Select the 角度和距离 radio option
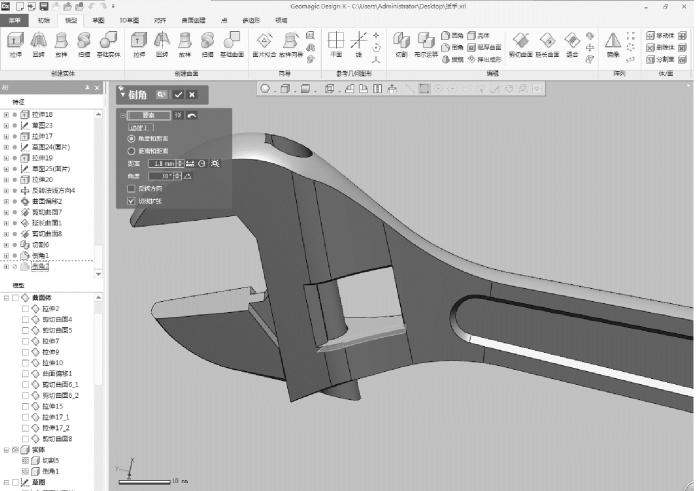 (131, 138)
